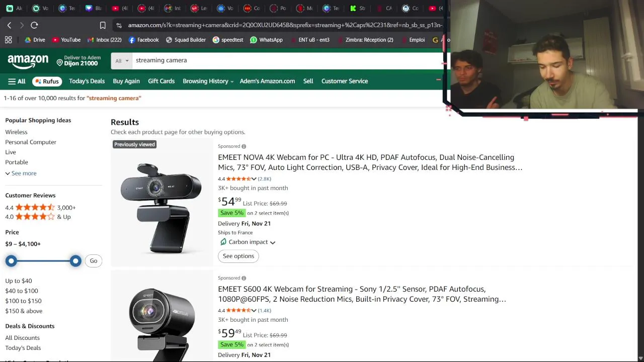Open the apps grid icon in bookmarks bar
Screen dimensions: 644x362
(x=8, y=40)
